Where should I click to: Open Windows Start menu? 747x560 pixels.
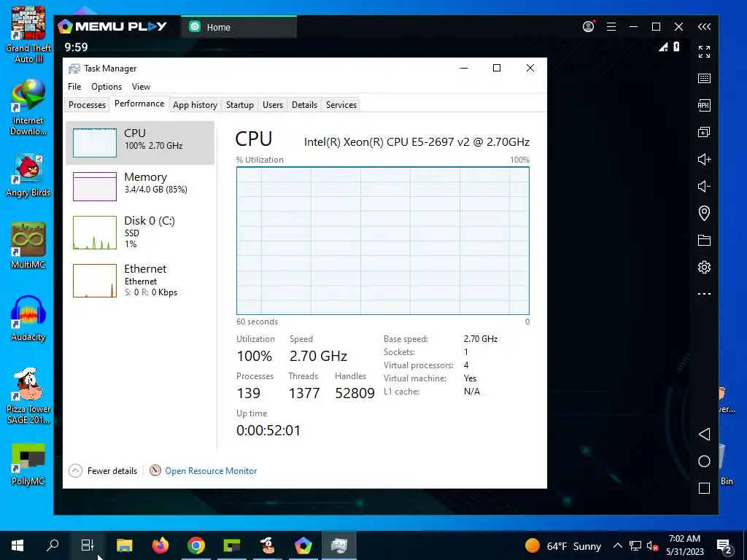[x=18, y=545]
